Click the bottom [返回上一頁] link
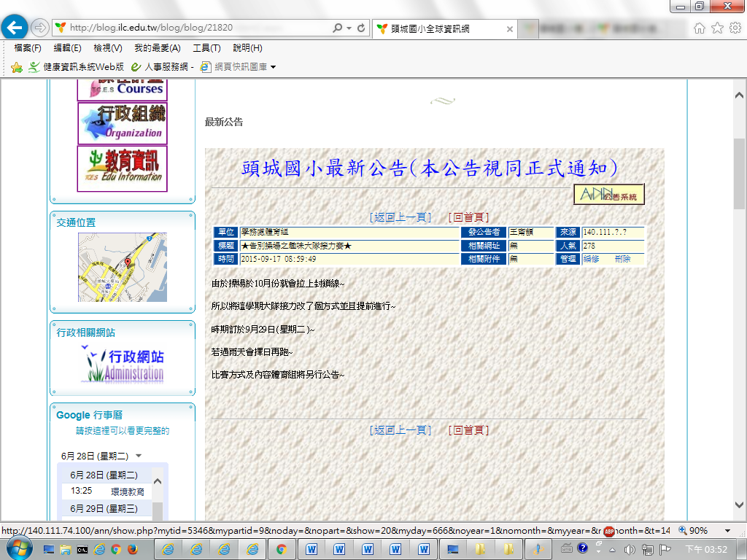This screenshot has height=560, width=747. pyautogui.click(x=400, y=430)
